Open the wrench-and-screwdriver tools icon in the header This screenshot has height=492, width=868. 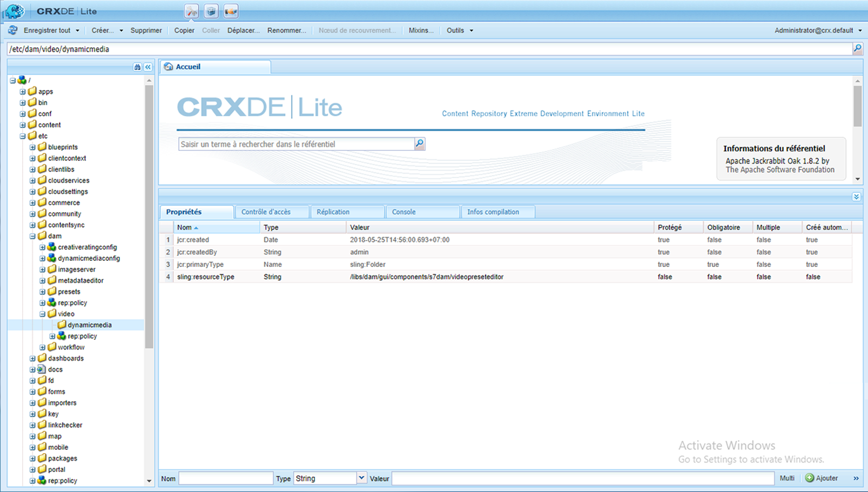pyautogui.click(x=192, y=11)
